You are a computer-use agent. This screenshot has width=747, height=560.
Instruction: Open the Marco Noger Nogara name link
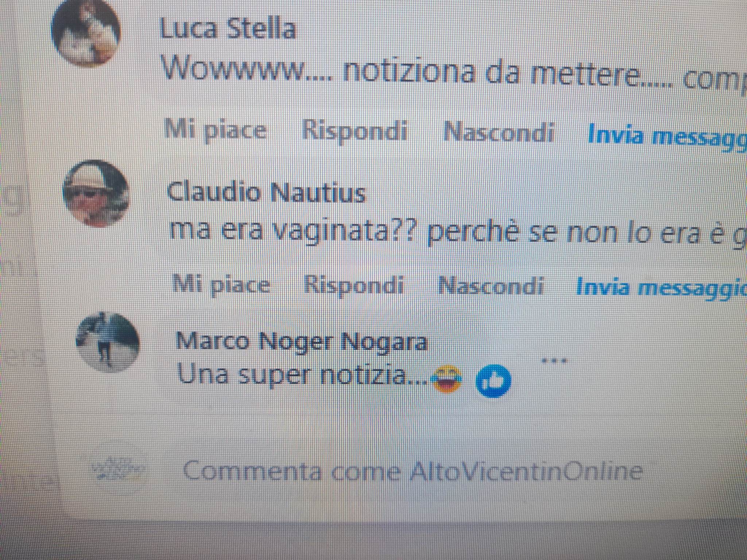301,342
